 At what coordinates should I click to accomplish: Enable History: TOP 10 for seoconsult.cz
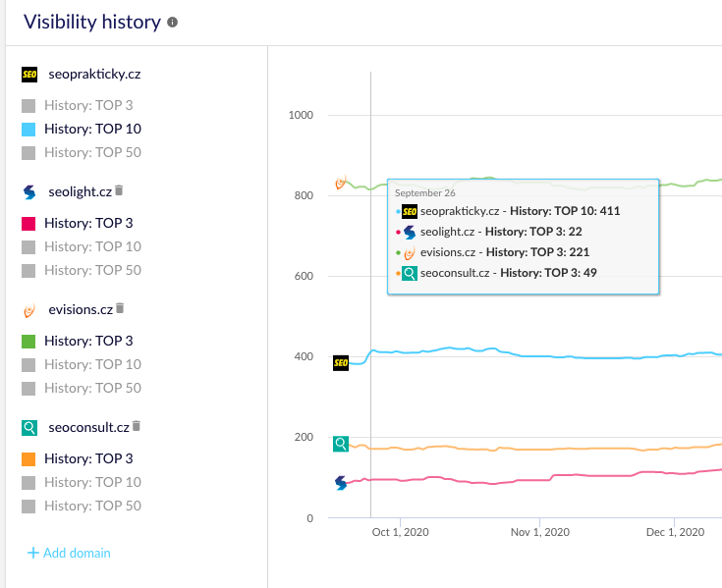(82, 483)
